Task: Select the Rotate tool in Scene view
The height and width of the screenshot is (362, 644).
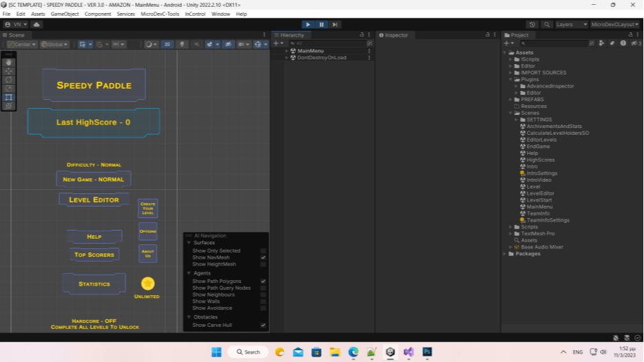Action: point(9,80)
